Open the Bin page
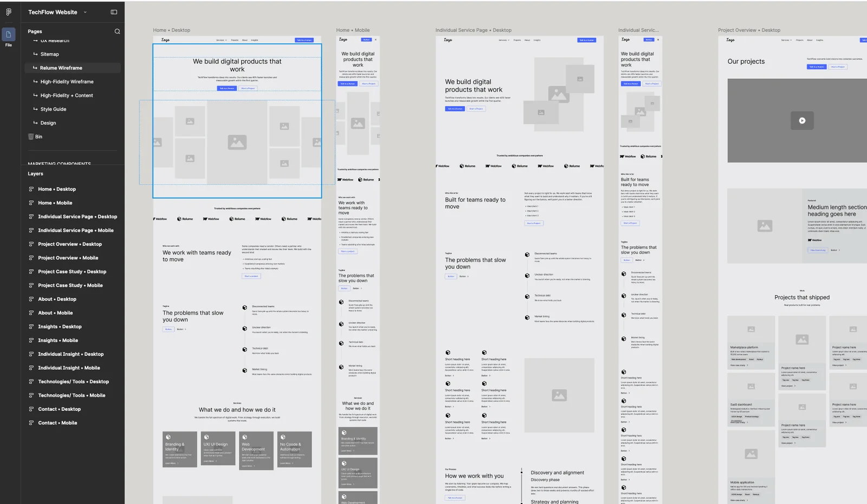Image resolution: width=867 pixels, height=504 pixels. click(x=38, y=137)
